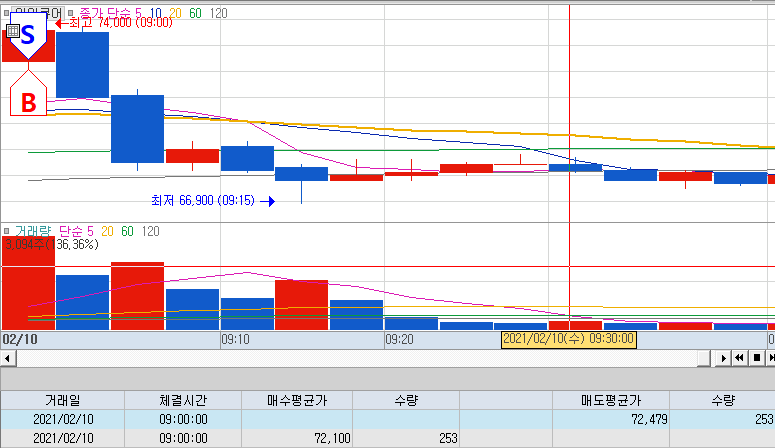Click the 매수평균가 column header
775x448 pixels.
click(297, 400)
